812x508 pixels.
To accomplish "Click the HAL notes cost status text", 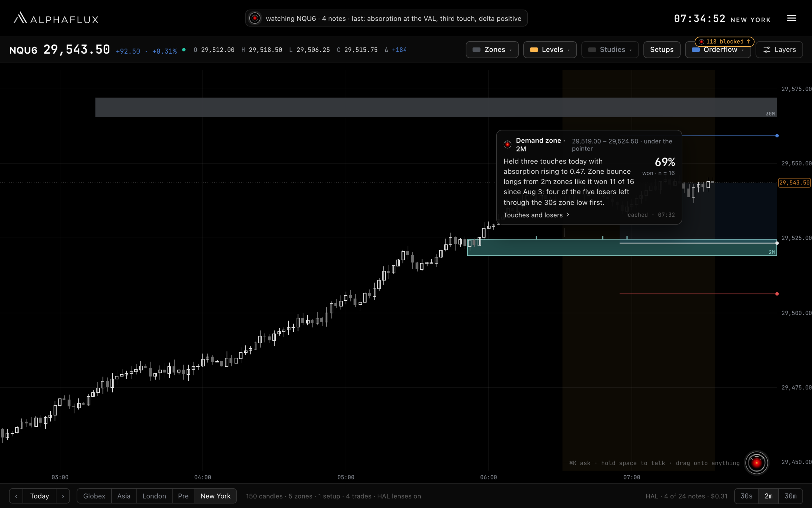I will pos(686,496).
